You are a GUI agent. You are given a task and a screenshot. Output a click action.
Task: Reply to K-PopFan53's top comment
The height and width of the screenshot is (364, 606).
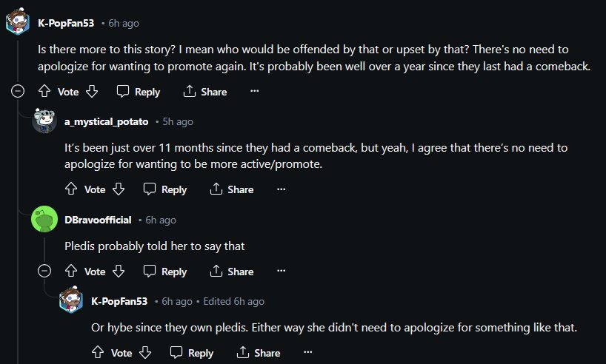(139, 92)
